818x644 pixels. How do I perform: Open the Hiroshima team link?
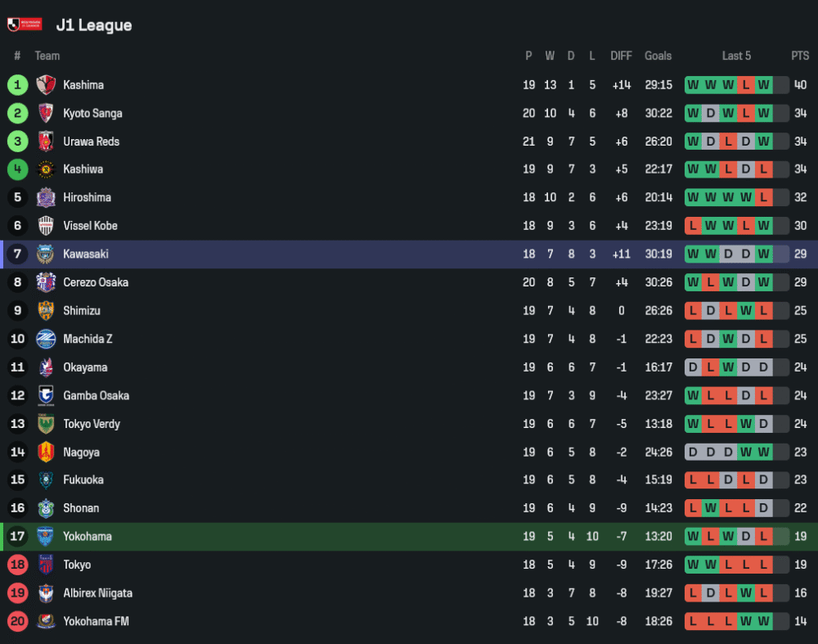(x=87, y=198)
